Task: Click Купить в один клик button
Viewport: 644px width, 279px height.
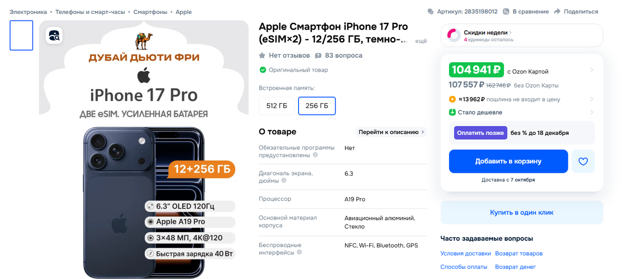Action: coord(522,213)
